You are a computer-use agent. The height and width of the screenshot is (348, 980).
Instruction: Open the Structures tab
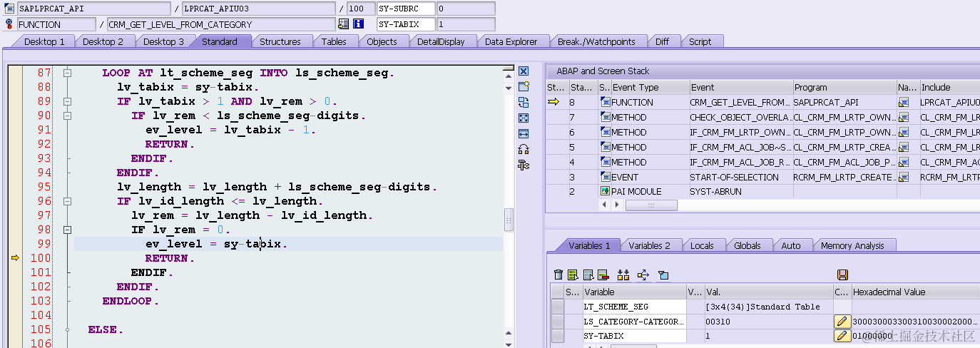pos(280,41)
